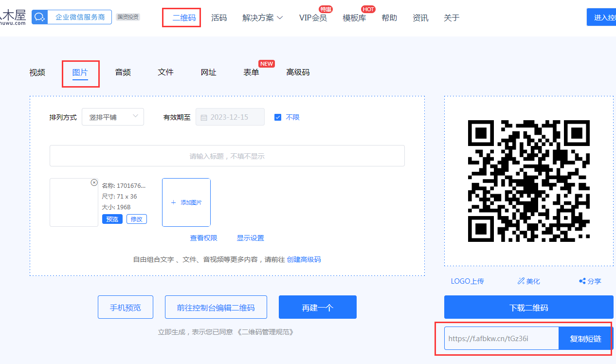Switch to the 音频 tab
616x364 pixels.
123,73
